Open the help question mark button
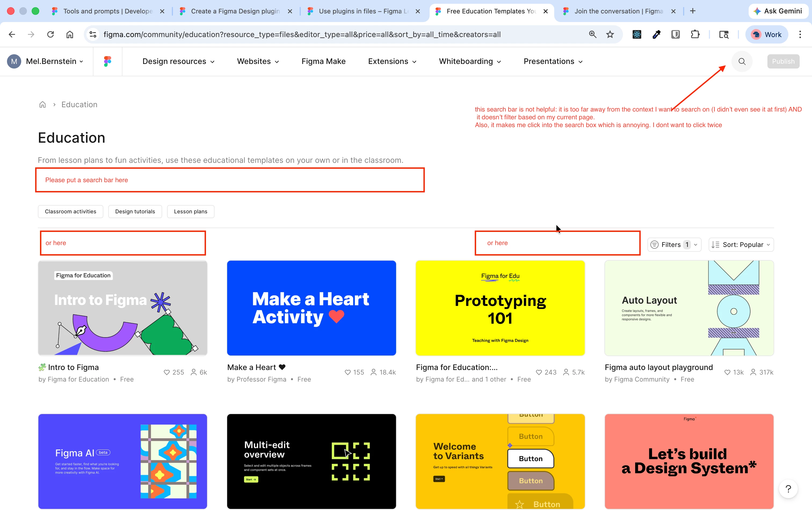The image size is (812, 510). click(788, 489)
